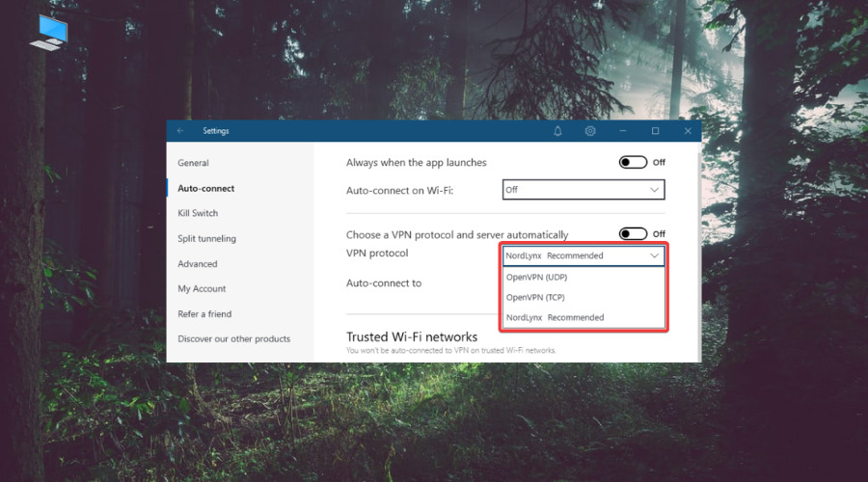Select OpenVPN (UDP) protocol option
868x482 pixels.
click(x=583, y=278)
